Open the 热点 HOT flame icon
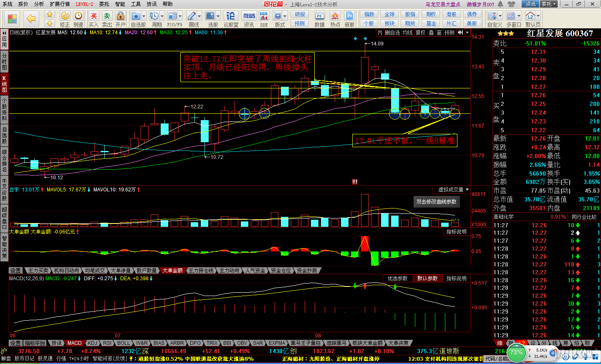 point(335,19)
